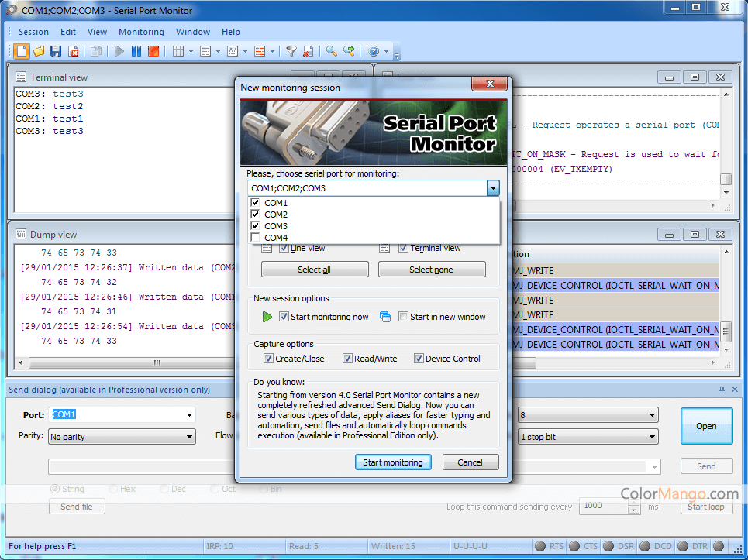Click the funnel Filter toolbar icon
Viewport: 748px width, 560px height.
pyautogui.click(x=291, y=51)
